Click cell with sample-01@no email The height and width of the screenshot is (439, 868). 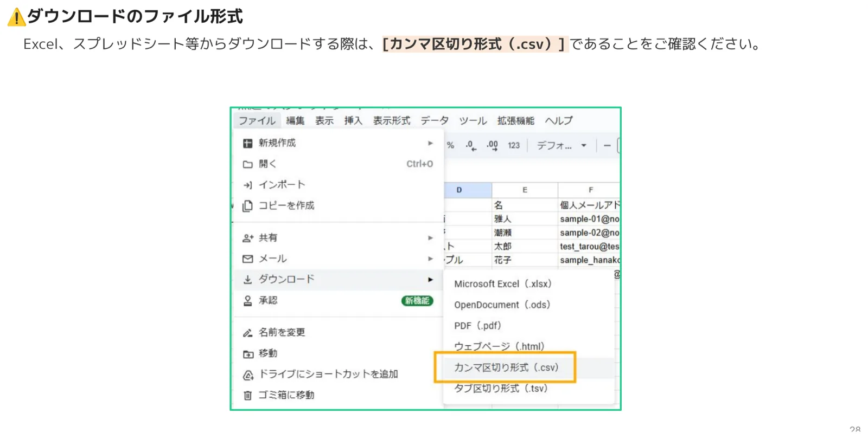coord(589,219)
